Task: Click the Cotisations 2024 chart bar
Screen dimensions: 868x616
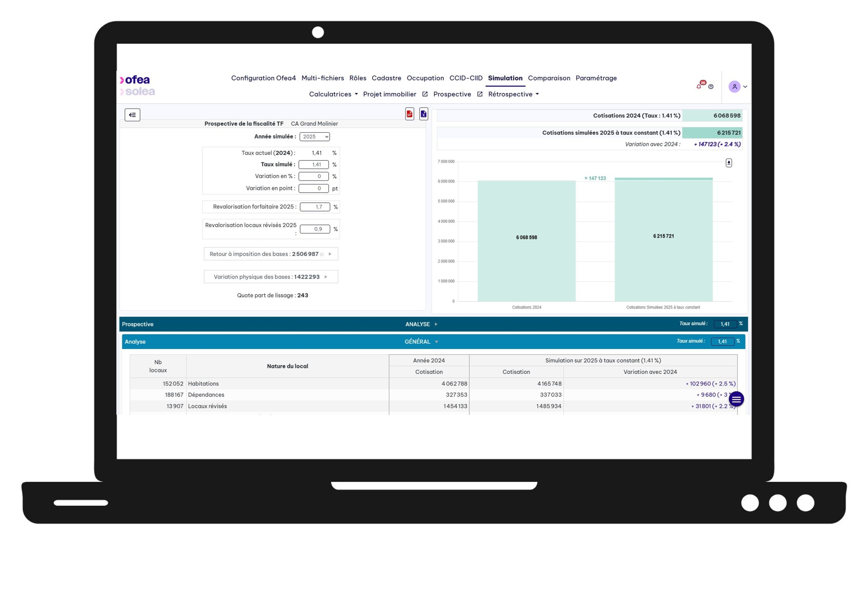Action: pos(526,241)
